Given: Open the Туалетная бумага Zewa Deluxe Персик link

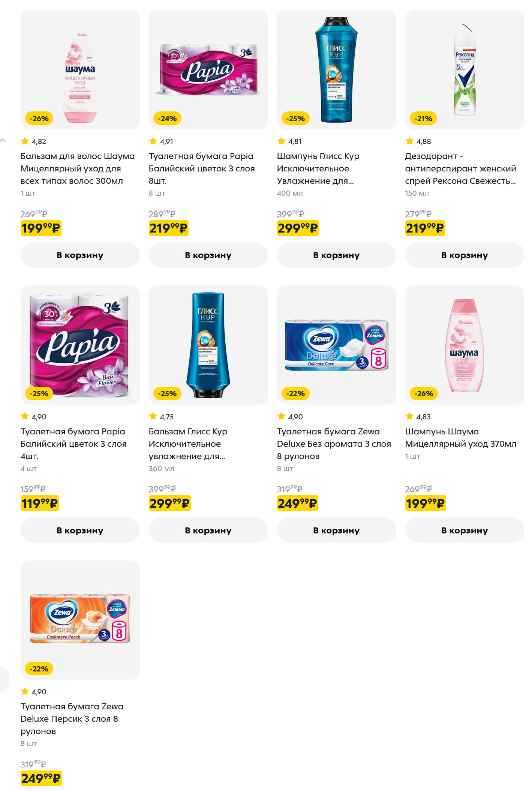Looking at the screenshot, I should (x=72, y=719).
